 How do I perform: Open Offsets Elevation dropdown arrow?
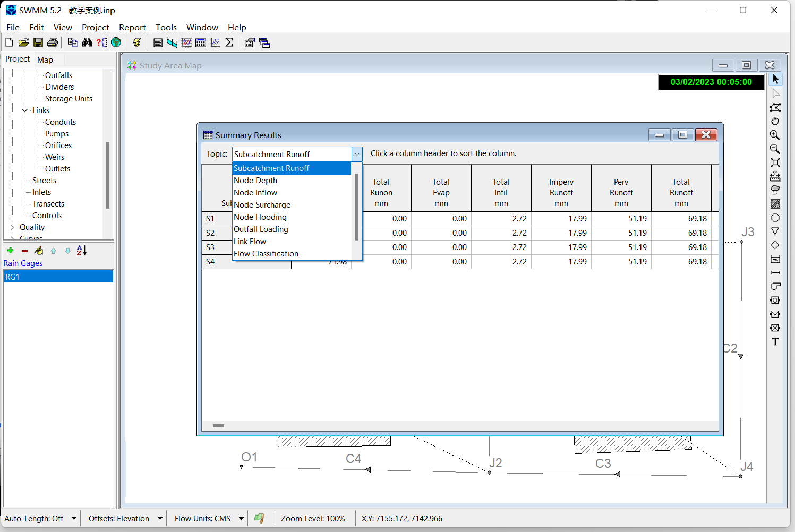(160, 519)
